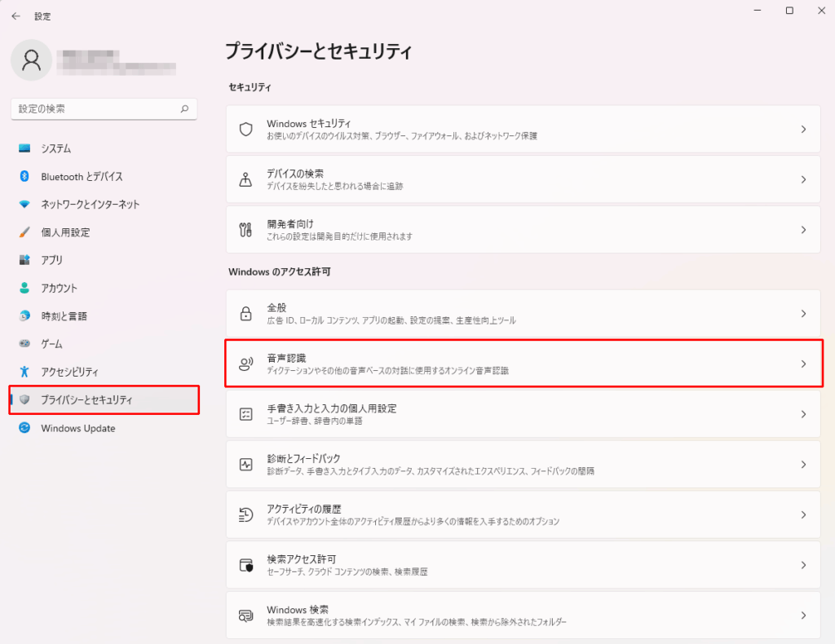Click chevron on 診断とフィードバック row

click(x=803, y=465)
